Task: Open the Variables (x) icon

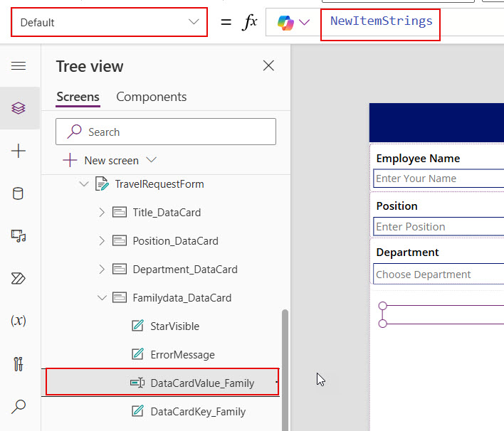Action: click(19, 321)
